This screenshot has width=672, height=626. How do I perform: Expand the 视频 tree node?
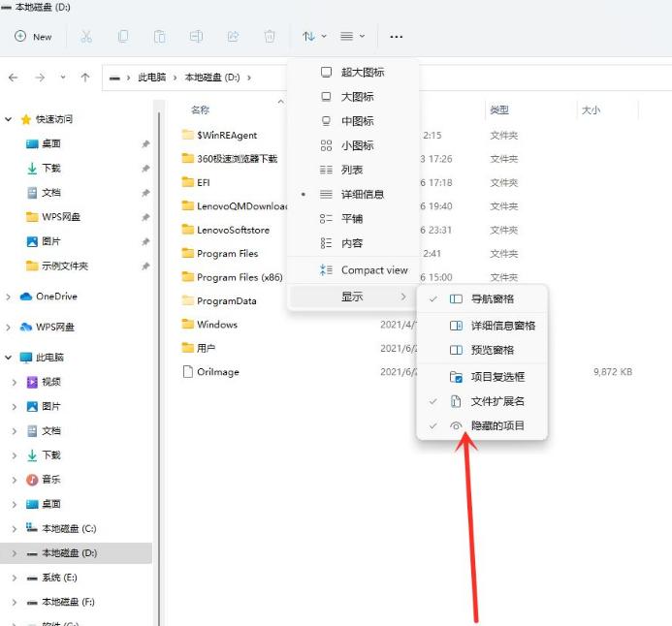15,382
